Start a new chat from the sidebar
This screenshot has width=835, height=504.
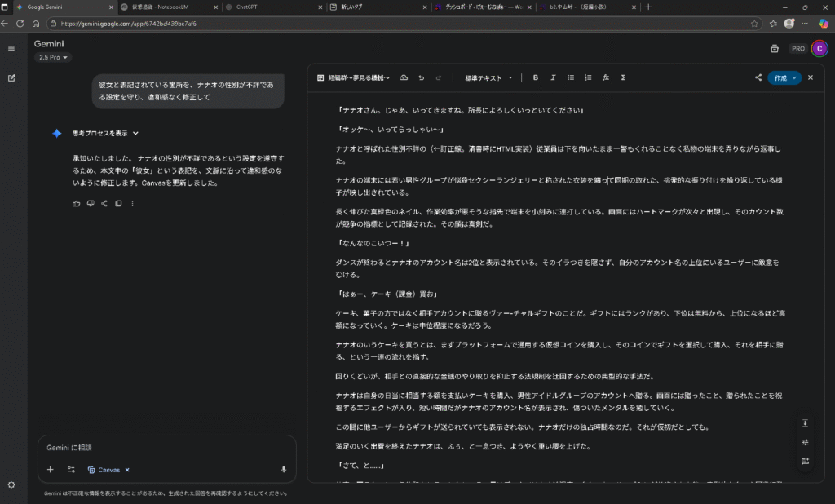click(11, 78)
